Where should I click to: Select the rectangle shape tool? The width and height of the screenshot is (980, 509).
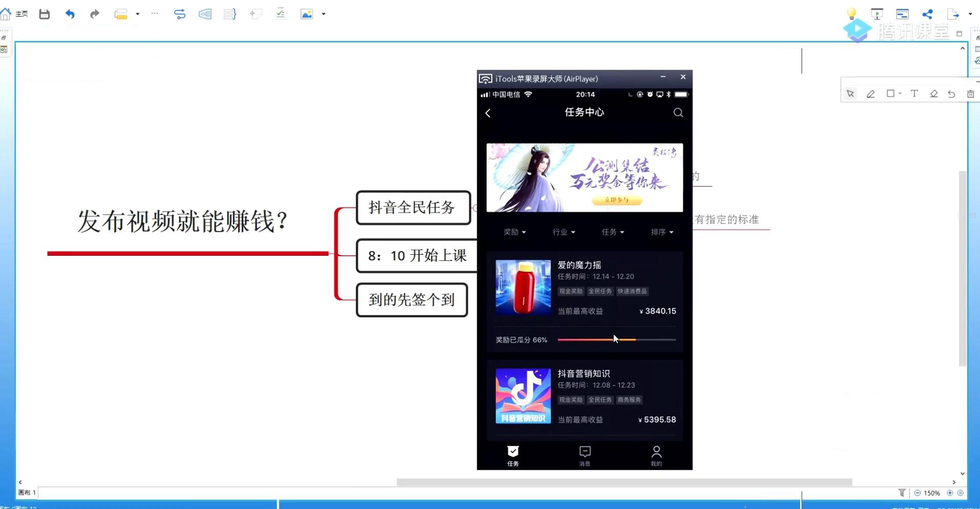pyautogui.click(x=890, y=93)
